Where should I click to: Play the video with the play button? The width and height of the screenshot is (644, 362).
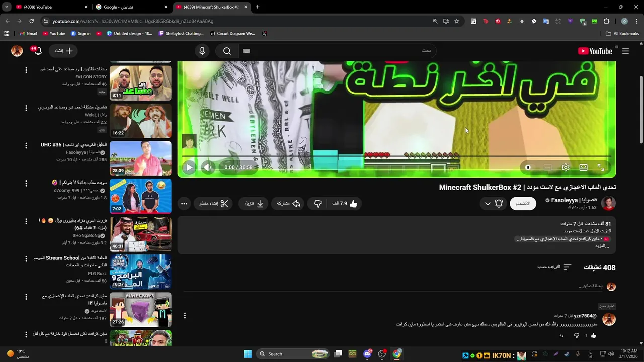[189, 167]
